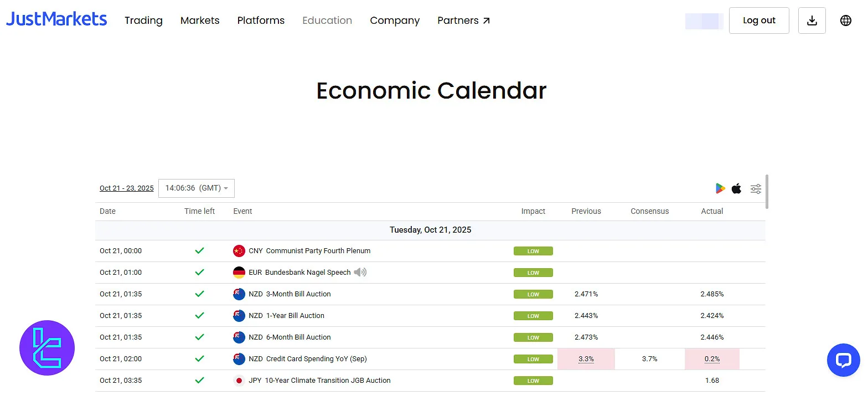Open the GMT time zone dropdown
The image size is (868, 395).
tap(197, 188)
